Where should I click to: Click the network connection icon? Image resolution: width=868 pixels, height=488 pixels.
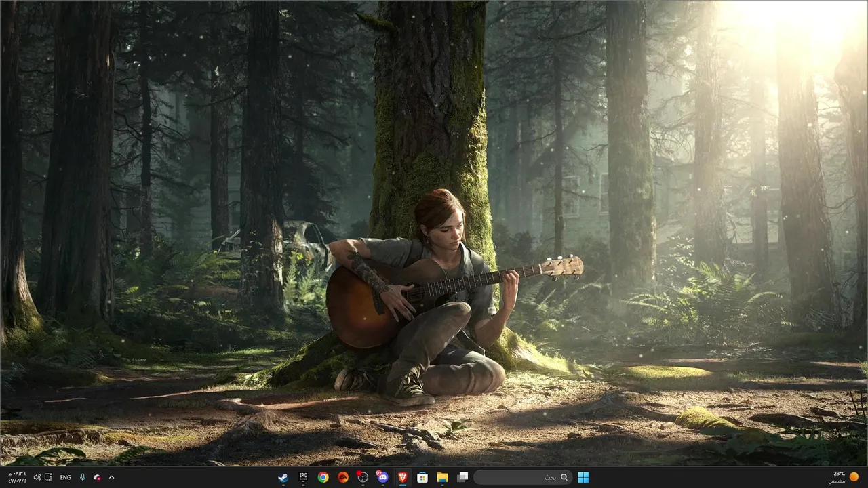coord(48,477)
